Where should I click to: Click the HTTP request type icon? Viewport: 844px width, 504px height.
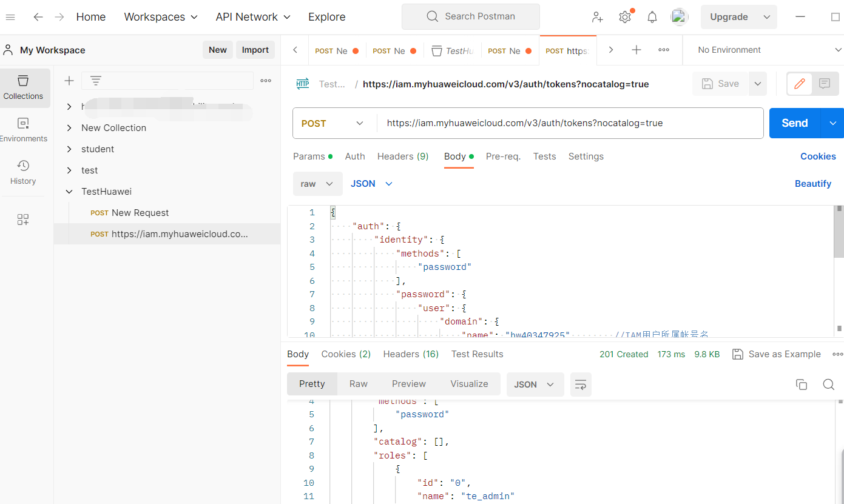tap(302, 84)
